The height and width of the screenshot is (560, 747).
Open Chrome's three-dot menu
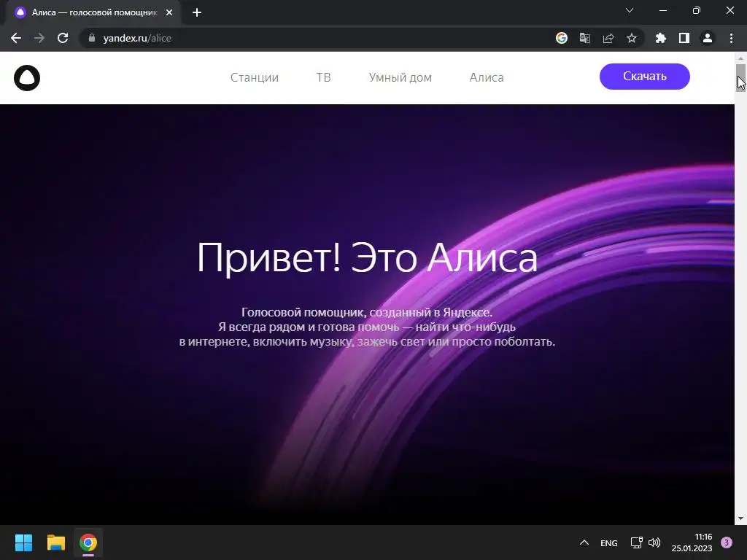pyautogui.click(x=731, y=38)
